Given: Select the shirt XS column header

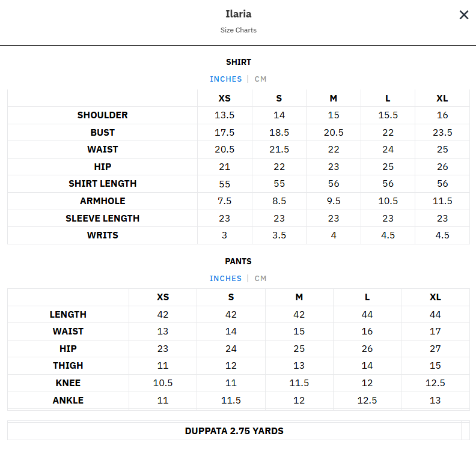Looking at the screenshot, I should [224, 98].
